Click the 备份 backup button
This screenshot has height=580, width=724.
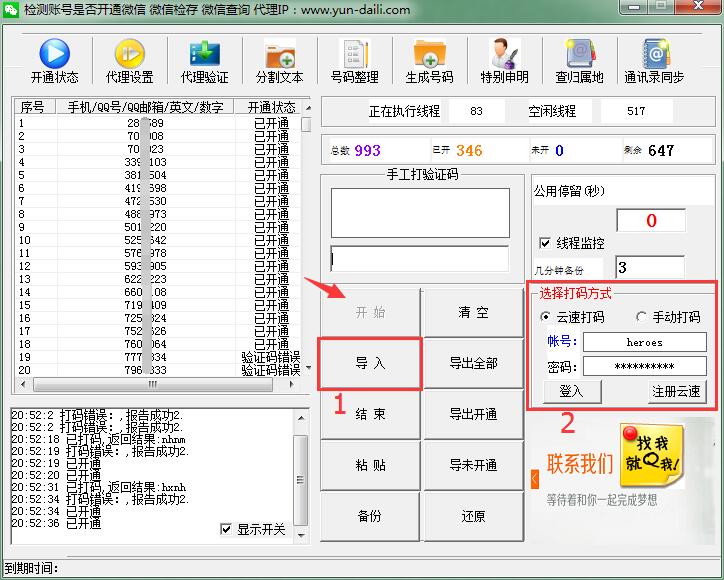coord(370,516)
